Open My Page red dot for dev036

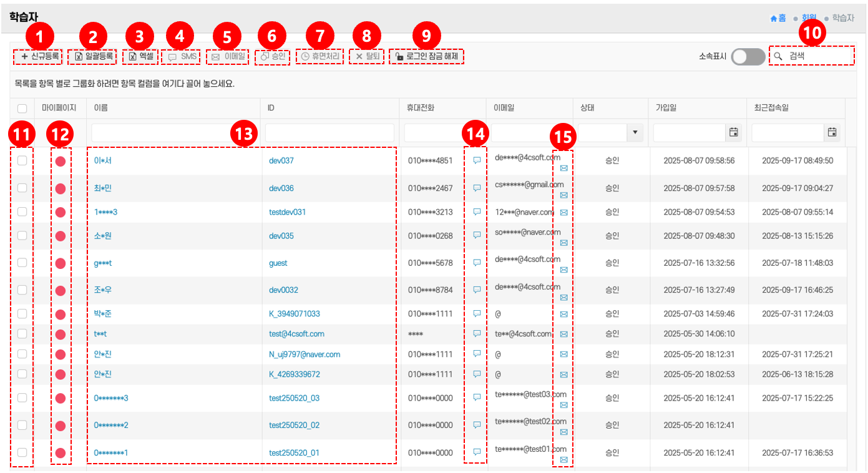[61, 188]
